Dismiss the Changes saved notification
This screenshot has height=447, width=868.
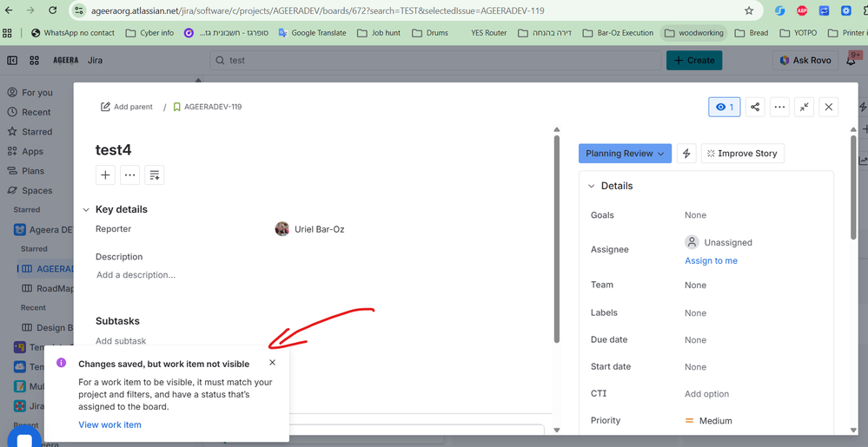272,363
